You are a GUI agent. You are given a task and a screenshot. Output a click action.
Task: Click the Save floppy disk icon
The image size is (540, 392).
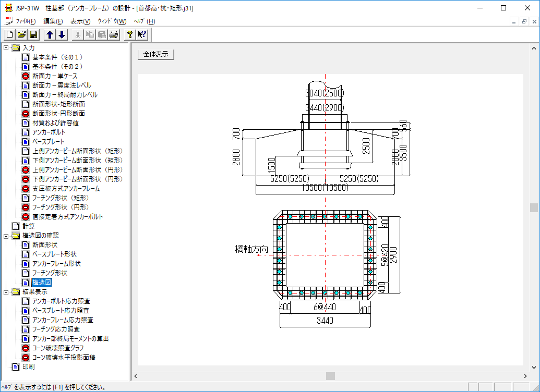point(33,34)
